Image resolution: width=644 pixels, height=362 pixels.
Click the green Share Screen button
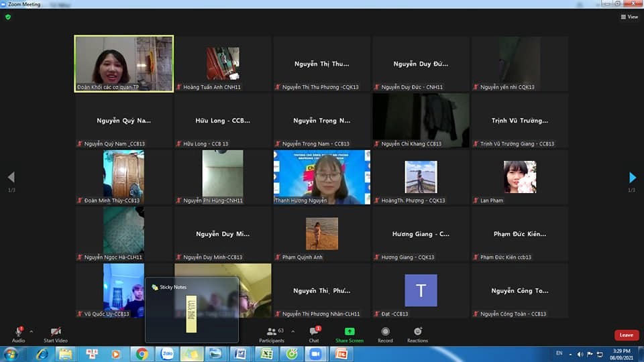(350, 335)
